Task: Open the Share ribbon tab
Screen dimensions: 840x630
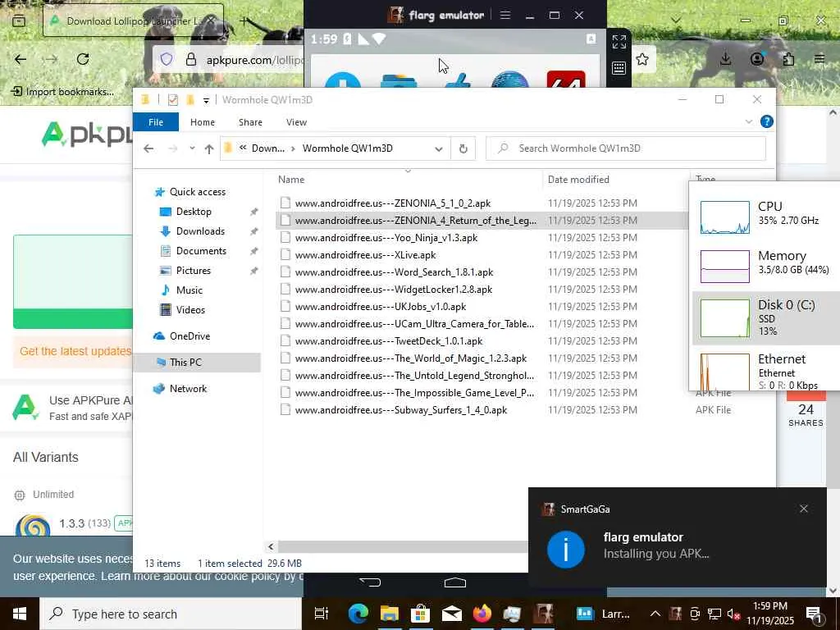Action: (250, 122)
